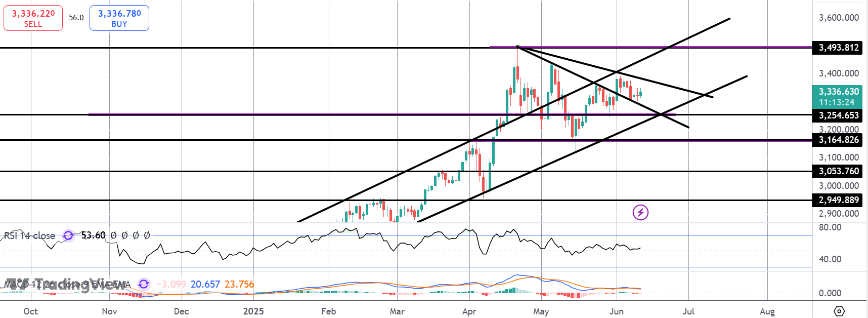The height and width of the screenshot is (318, 868).
Task: Click the May label on time axis
Action: (541, 311)
